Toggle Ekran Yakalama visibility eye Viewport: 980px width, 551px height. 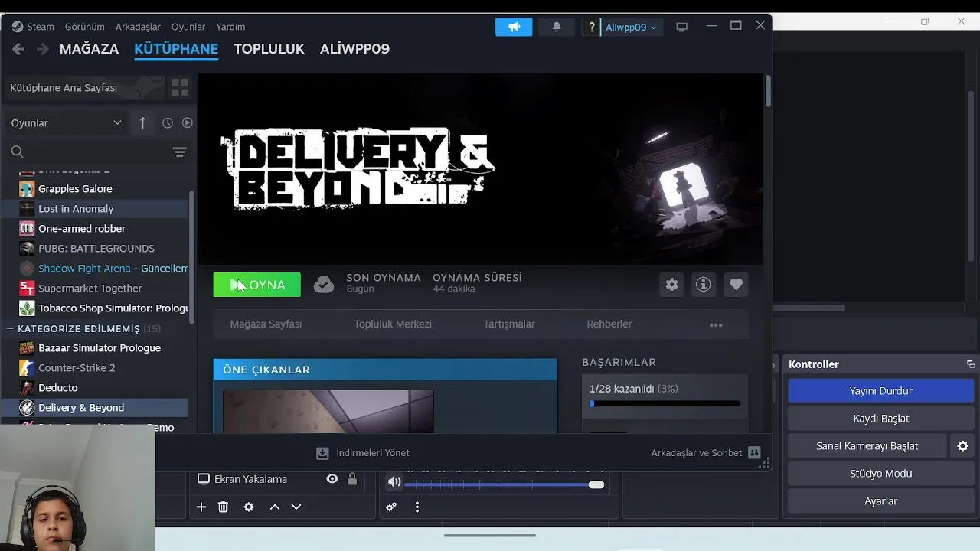tap(332, 479)
